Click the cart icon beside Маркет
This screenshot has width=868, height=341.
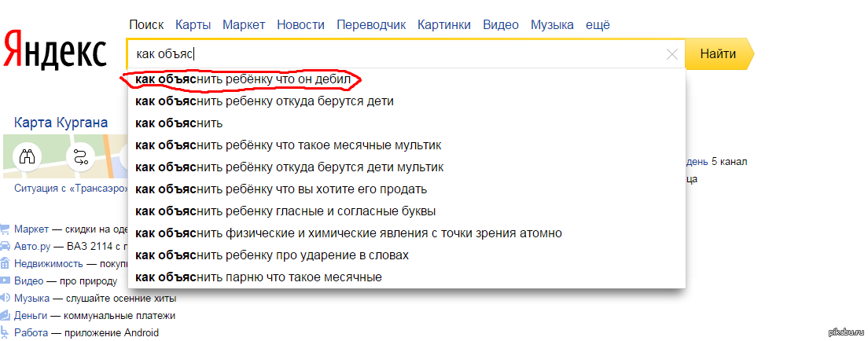(6, 229)
